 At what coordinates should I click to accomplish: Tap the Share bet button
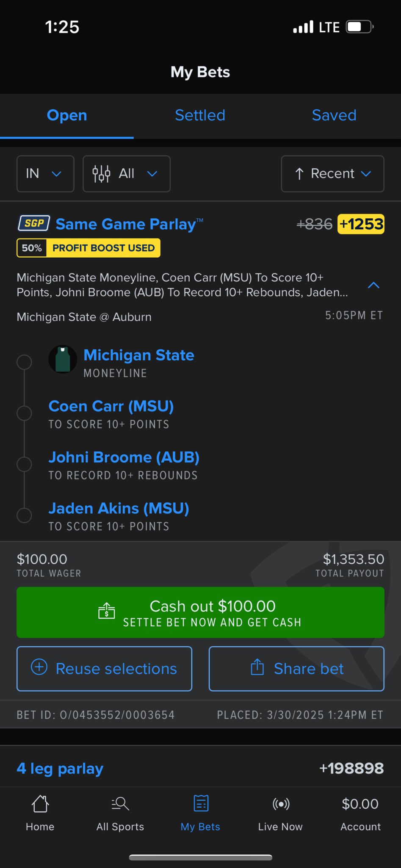coord(296,668)
